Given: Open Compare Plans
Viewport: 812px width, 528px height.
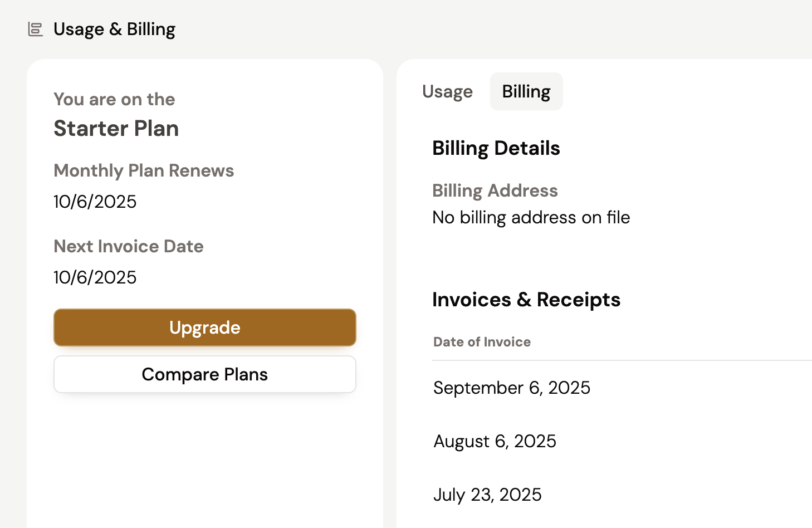Looking at the screenshot, I should tap(204, 374).
